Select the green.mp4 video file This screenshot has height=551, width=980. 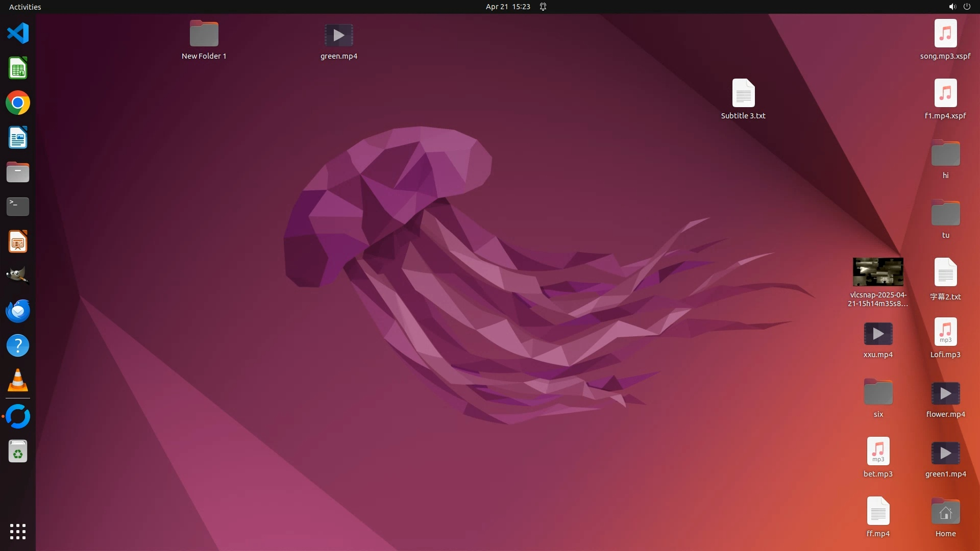tap(339, 35)
